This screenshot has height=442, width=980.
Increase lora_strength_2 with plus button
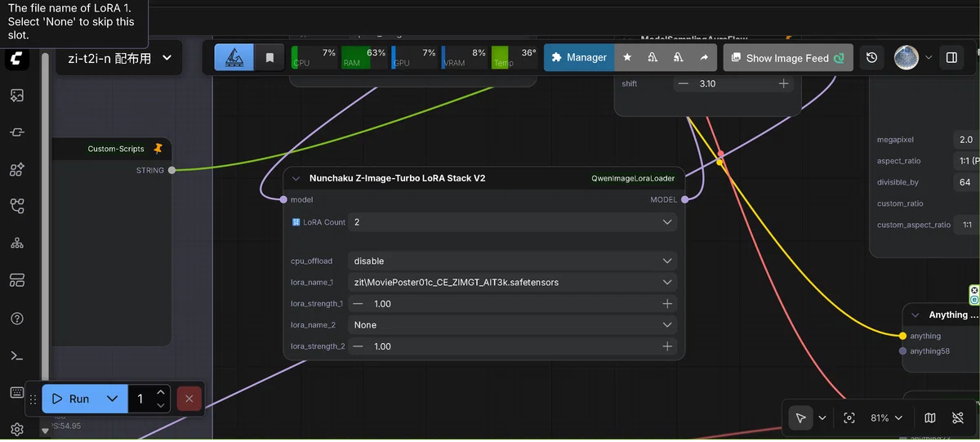667,346
